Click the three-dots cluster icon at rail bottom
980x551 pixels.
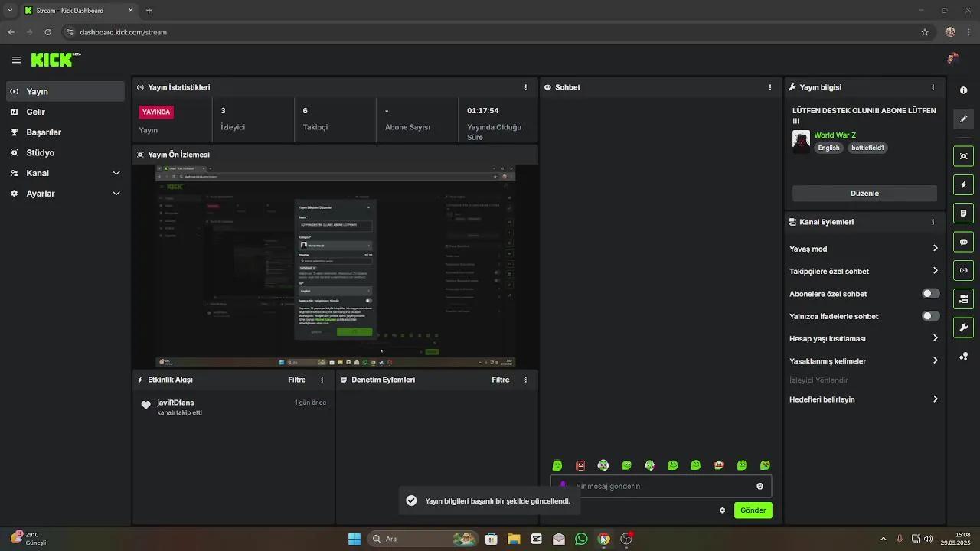coord(963,356)
